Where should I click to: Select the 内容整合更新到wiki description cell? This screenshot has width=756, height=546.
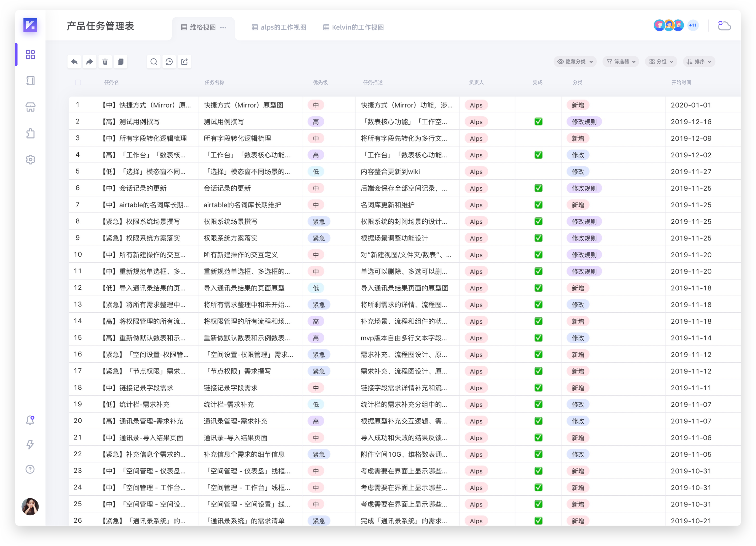[407, 172]
